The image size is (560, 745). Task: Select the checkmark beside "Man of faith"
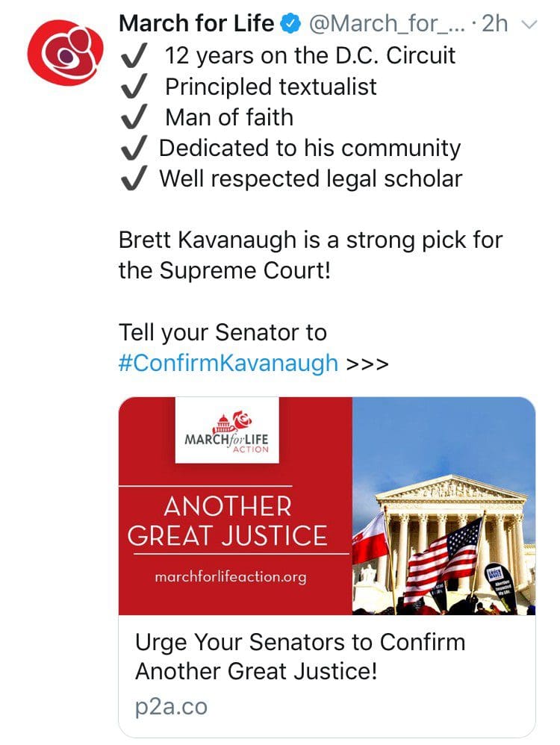click(x=133, y=118)
